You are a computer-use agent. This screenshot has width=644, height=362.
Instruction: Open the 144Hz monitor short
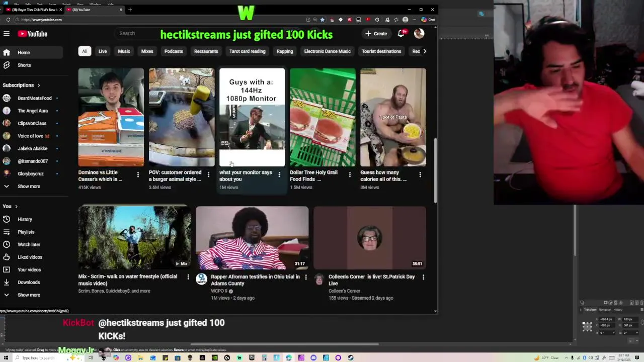point(252,117)
